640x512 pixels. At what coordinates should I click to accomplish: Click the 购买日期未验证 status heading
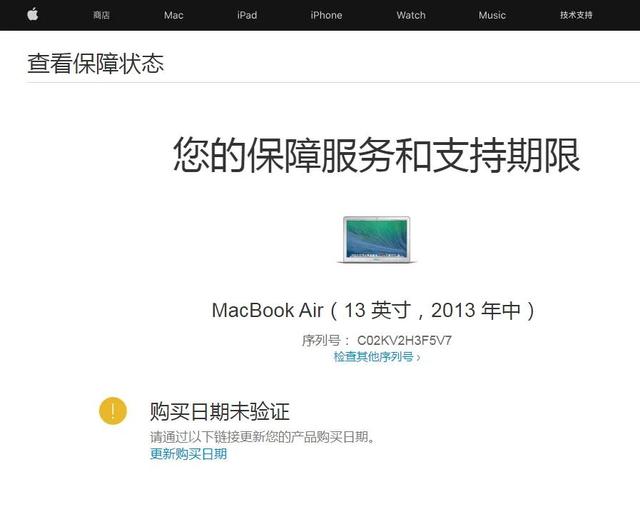tap(220, 411)
